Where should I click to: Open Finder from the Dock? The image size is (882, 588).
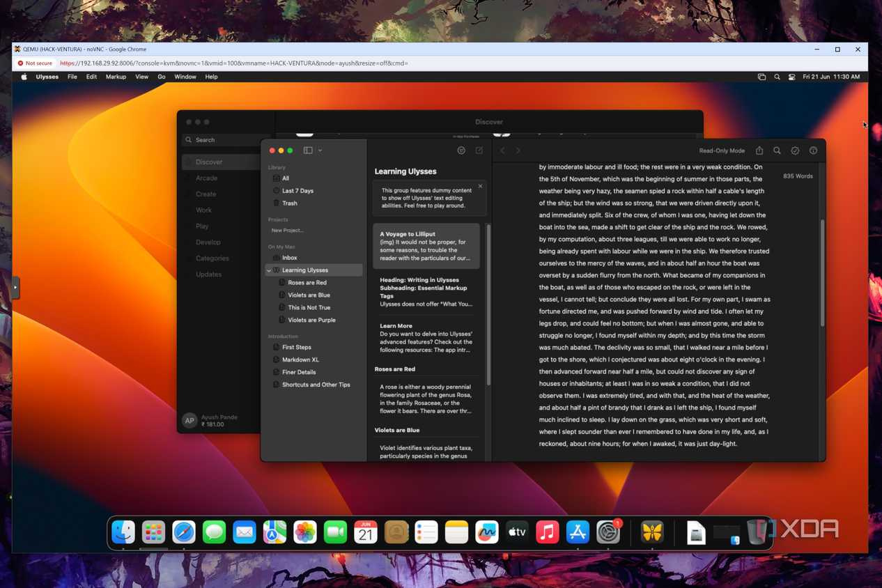click(x=123, y=532)
